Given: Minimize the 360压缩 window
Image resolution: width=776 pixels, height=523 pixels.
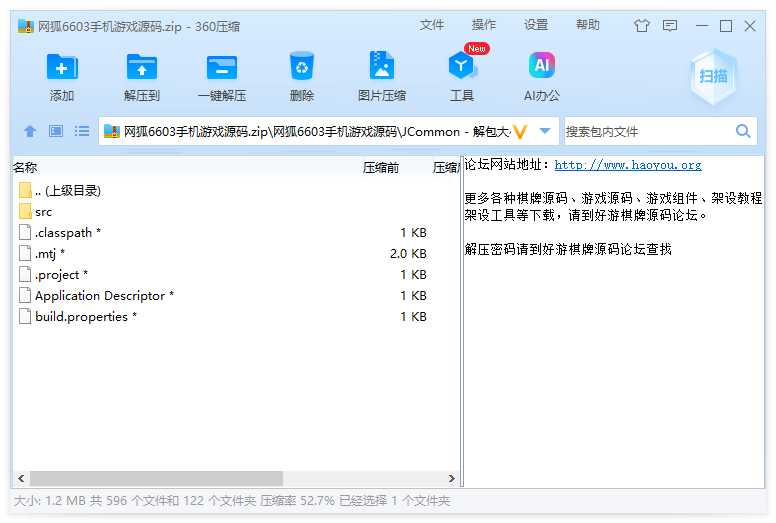Looking at the screenshot, I should click(702, 26).
